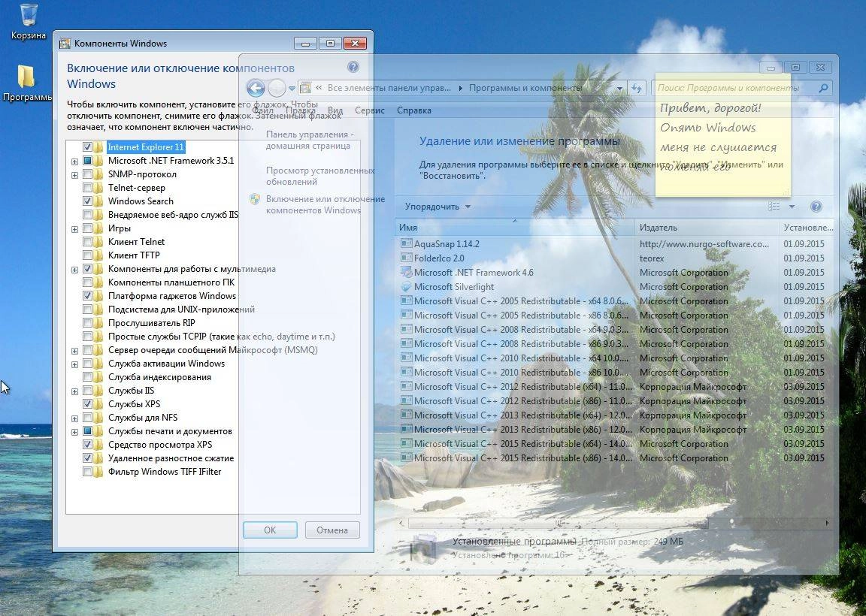
Task: Sort by the Имя column header
Action: pyautogui.click(x=515, y=228)
